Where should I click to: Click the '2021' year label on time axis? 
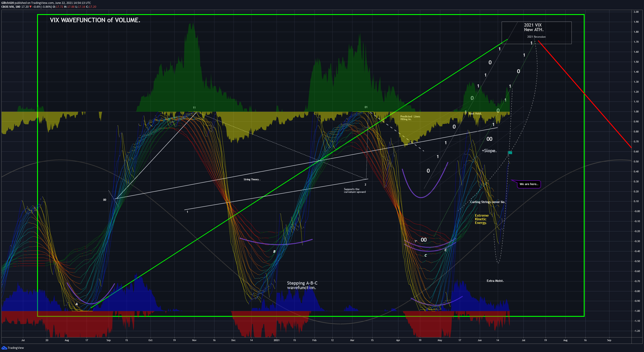pyautogui.click(x=277, y=340)
